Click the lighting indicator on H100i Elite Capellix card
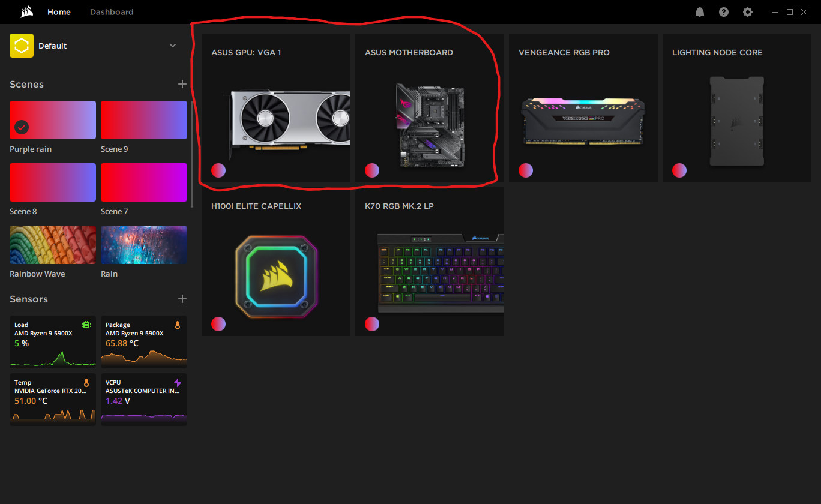The width and height of the screenshot is (821, 504). point(218,324)
